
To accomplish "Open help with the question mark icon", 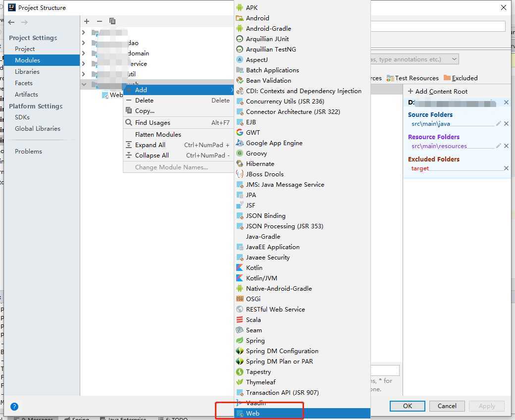I will tap(14, 407).
